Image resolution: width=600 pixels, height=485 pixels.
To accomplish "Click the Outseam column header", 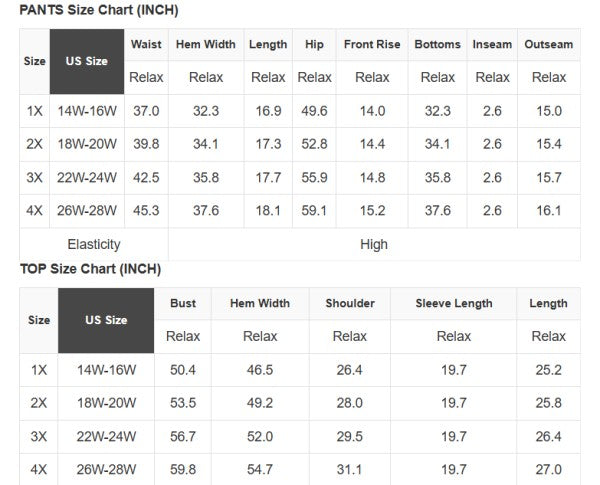I will (x=549, y=44).
